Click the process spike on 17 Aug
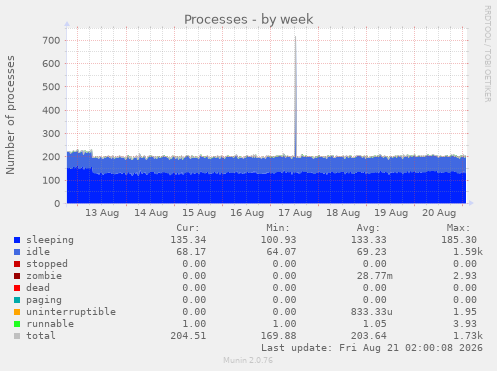 295,97
